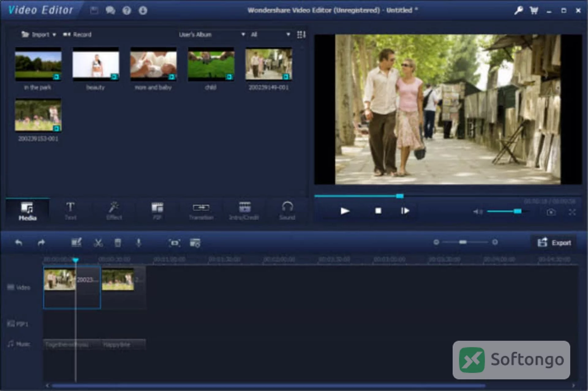
Task: Zoom in the timeline with plus icon
Action: [495, 242]
